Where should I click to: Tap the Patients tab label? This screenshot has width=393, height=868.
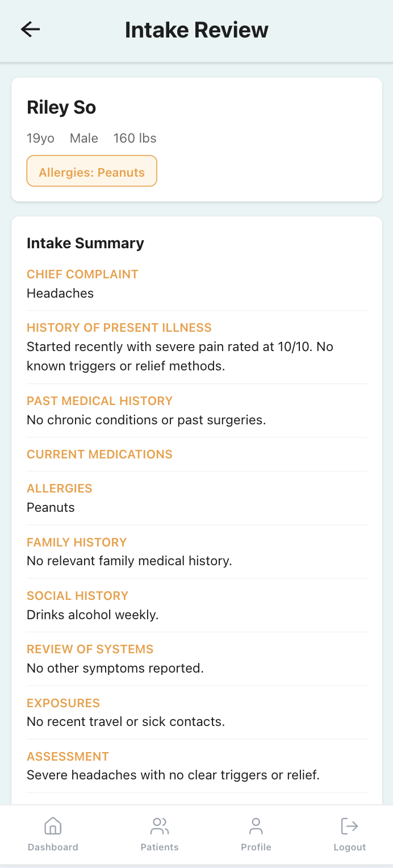point(160,847)
